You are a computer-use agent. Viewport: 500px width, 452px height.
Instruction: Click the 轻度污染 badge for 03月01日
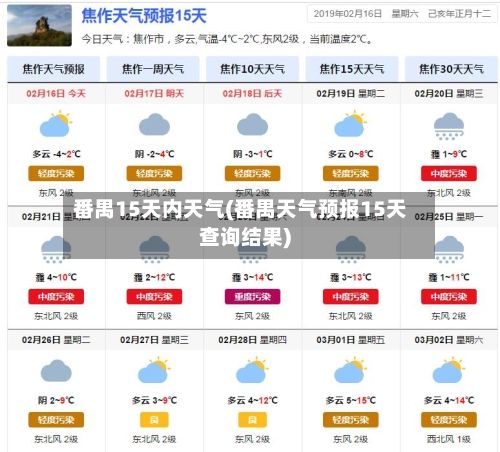pos(351,420)
